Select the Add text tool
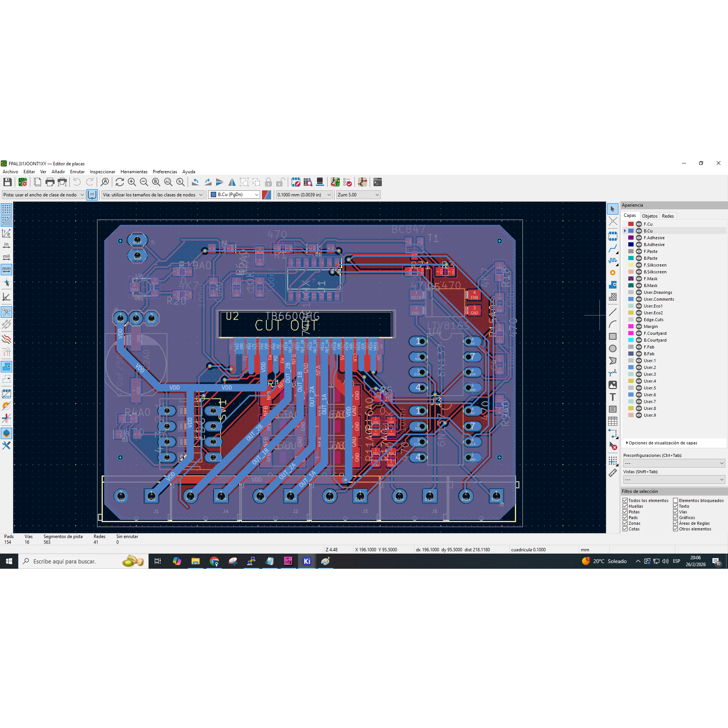The height and width of the screenshot is (728, 728). (x=613, y=397)
